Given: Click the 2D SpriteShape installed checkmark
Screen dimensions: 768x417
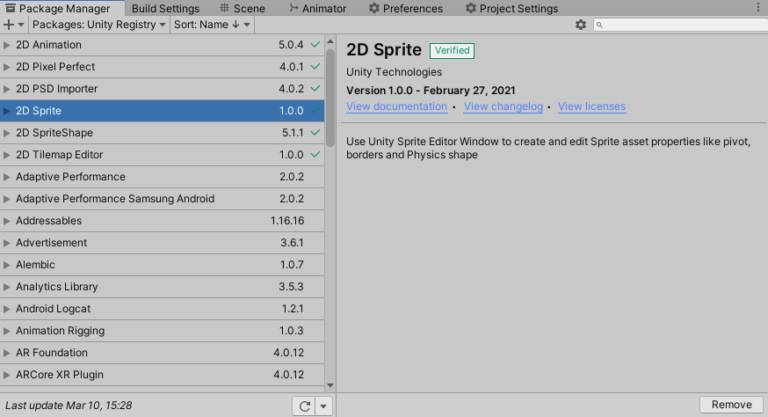Looking at the screenshot, I should (x=315, y=133).
